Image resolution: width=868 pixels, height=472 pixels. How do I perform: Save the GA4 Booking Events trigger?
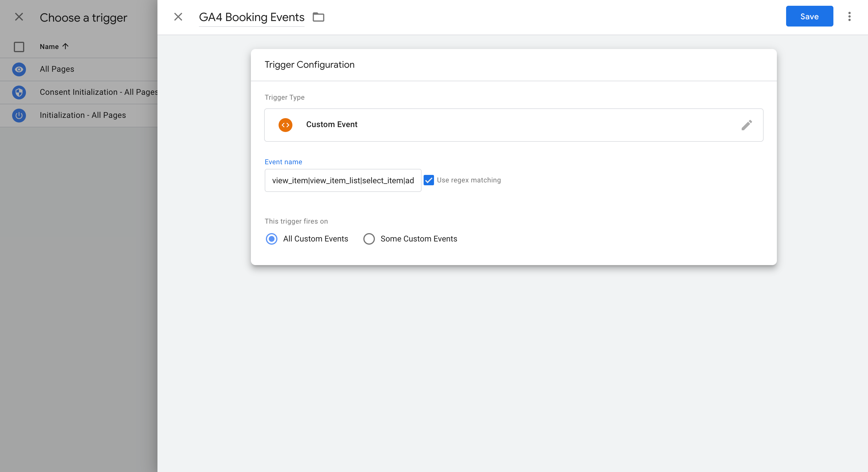(x=809, y=16)
